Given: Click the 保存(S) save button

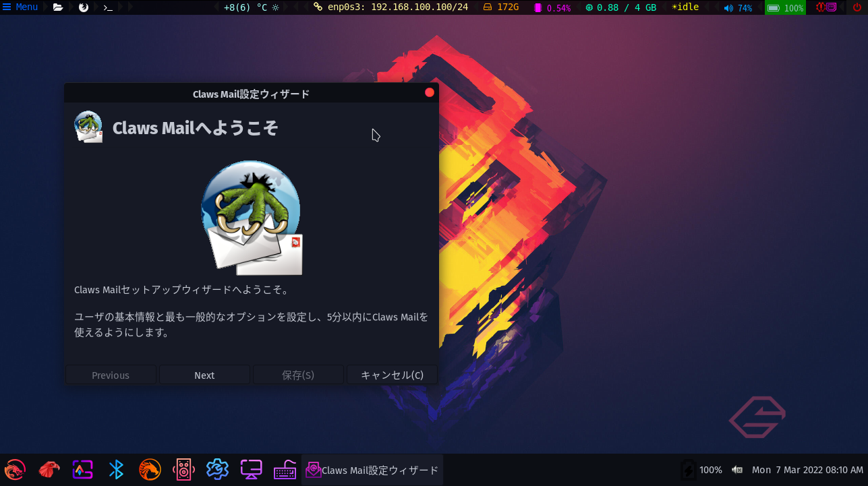Looking at the screenshot, I should click(298, 375).
